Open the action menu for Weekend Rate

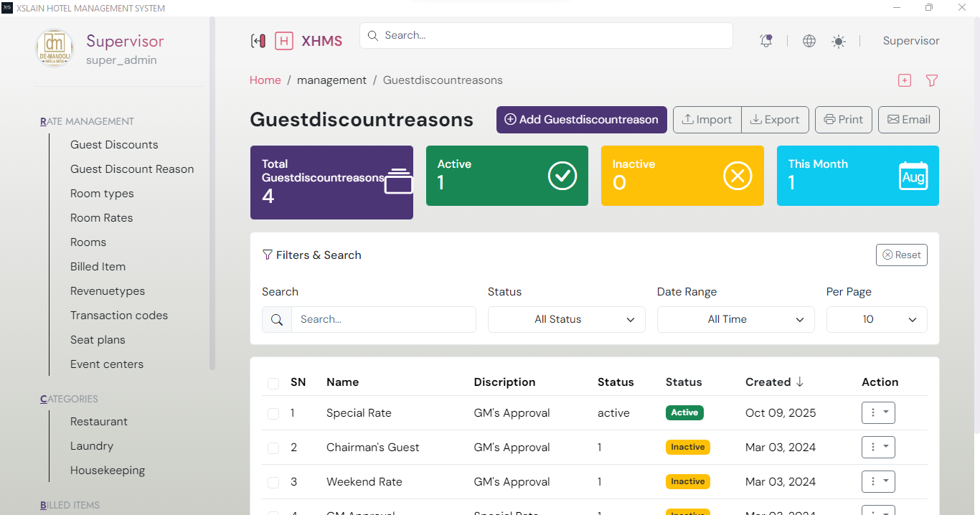coord(878,481)
